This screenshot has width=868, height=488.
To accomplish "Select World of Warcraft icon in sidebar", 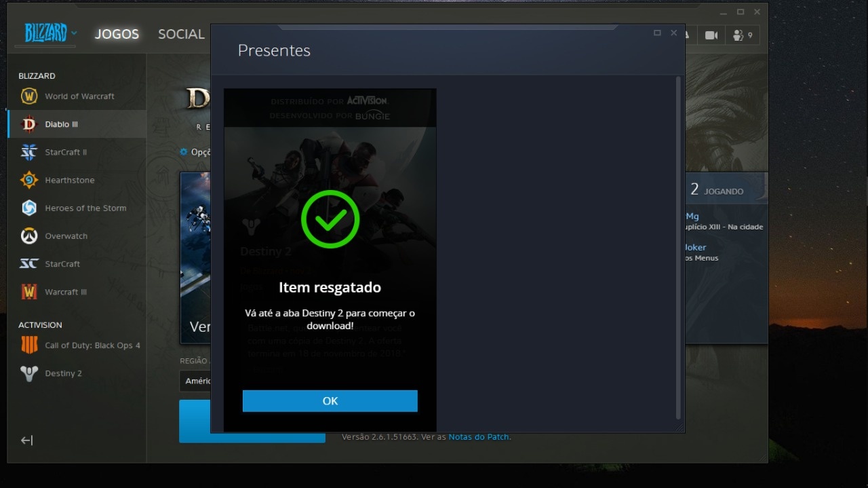I will 29,96.
